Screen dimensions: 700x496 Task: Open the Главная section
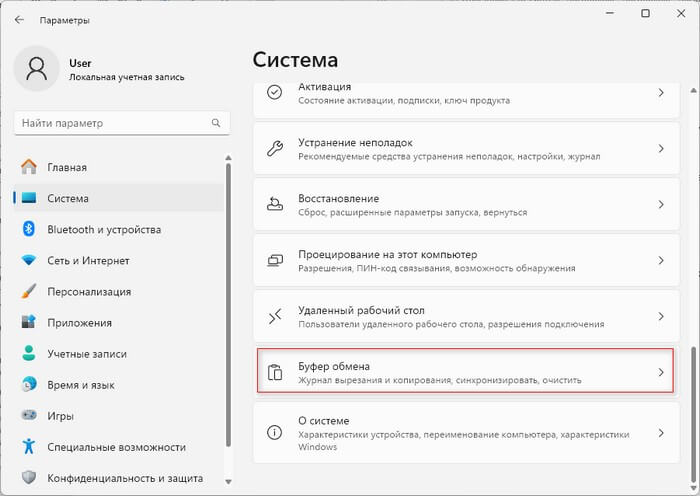pos(119,167)
